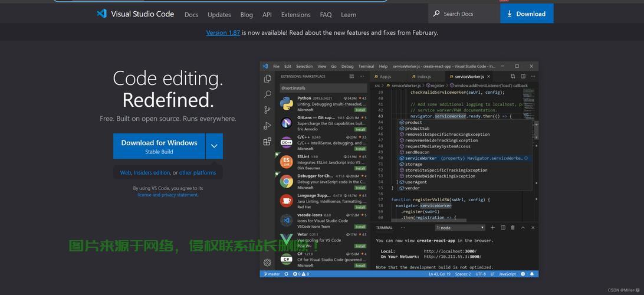644x295 pixels.
Task: Click the search magnifier icon in Search Docs
Action: [436, 14]
